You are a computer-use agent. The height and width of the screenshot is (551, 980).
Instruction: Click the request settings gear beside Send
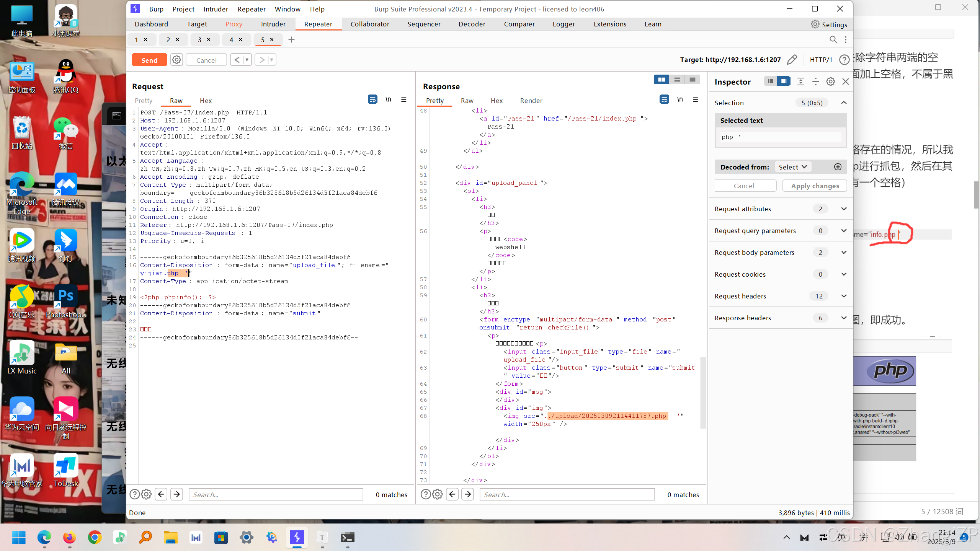pyautogui.click(x=176, y=60)
